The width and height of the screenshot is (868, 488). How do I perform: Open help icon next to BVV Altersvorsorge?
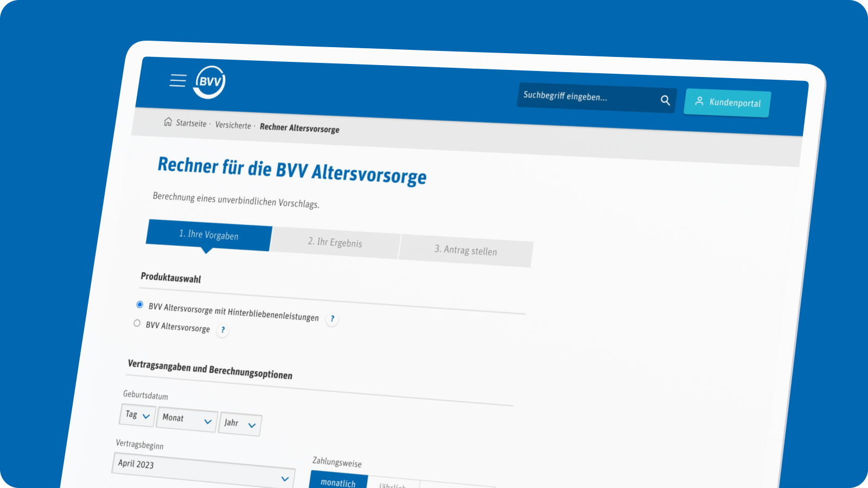click(x=222, y=330)
